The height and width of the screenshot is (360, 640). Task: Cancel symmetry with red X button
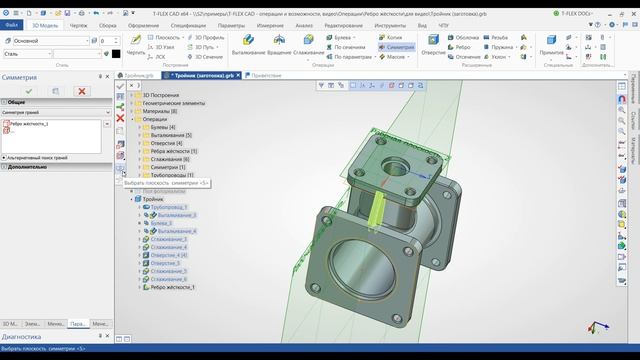click(x=82, y=91)
